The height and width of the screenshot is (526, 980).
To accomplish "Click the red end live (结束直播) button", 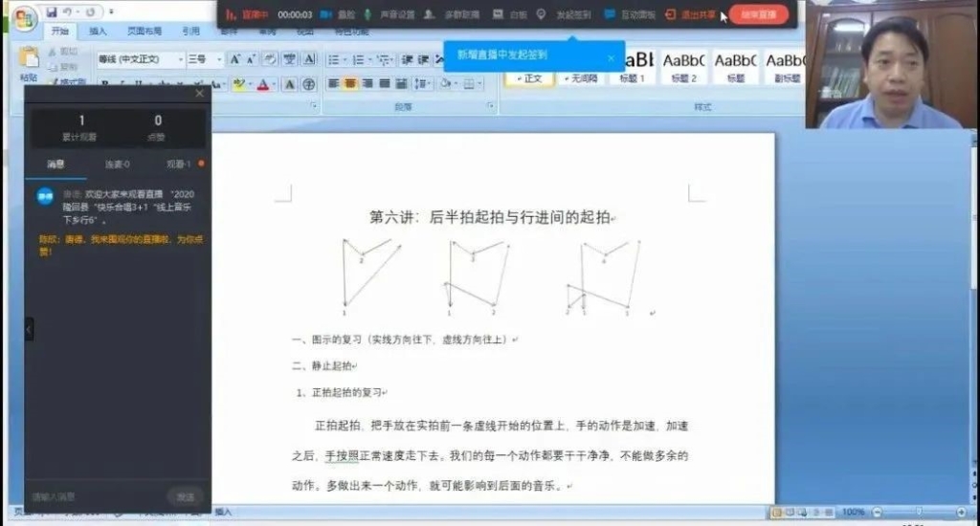I will (x=758, y=14).
